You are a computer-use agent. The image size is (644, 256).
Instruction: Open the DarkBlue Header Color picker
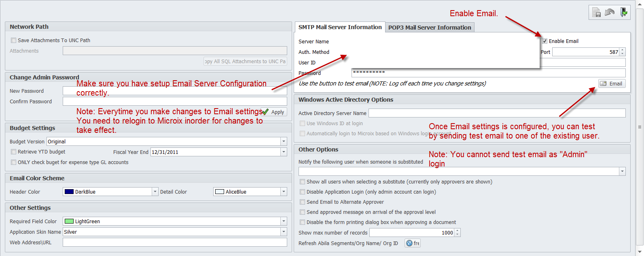click(x=155, y=192)
